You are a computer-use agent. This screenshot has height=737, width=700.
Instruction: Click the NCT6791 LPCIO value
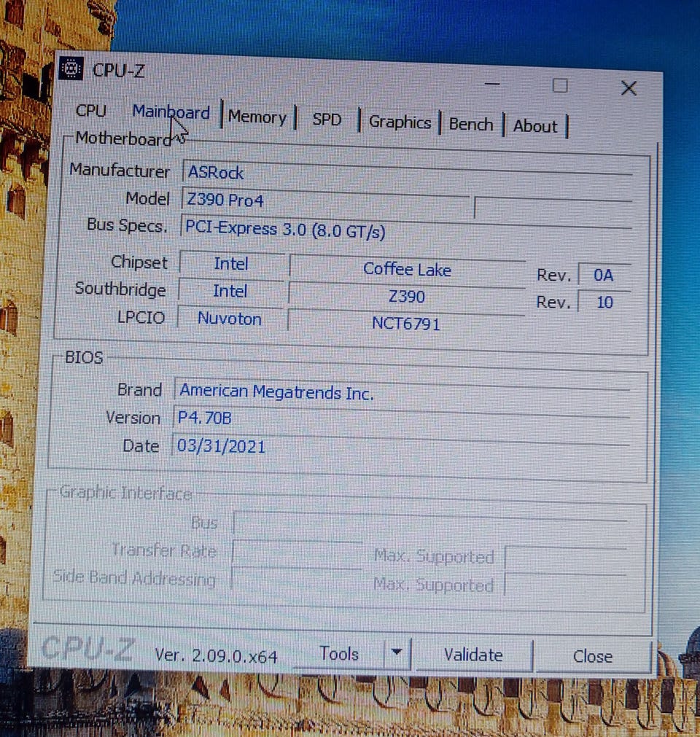405,324
